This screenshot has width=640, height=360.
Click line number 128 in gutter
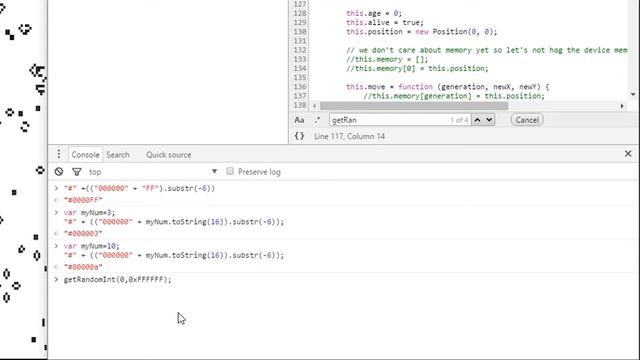[300, 13]
